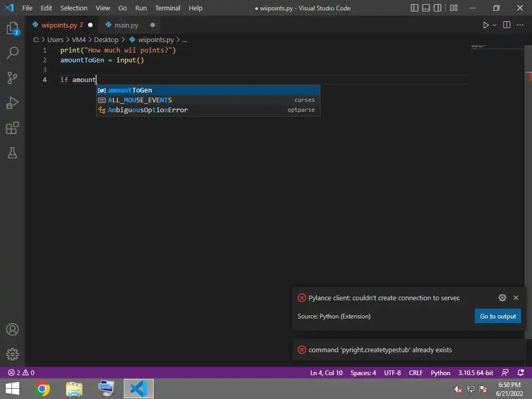Select language mode Python in status bar
This screenshot has height=399, width=532.
441,373
